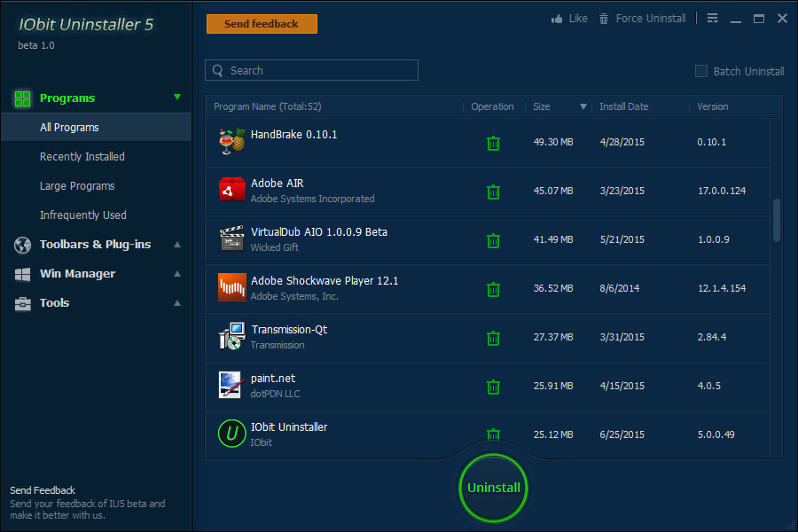Viewport: 798px width, 532px height.
Task: Select the HandBrake pineapple program icon
Action: (x=232, y=141)
